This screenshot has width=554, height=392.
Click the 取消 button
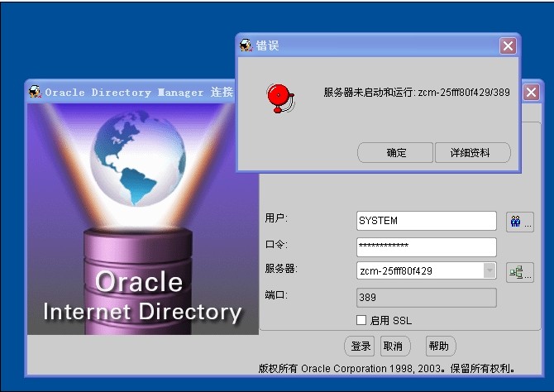(392, 346)
